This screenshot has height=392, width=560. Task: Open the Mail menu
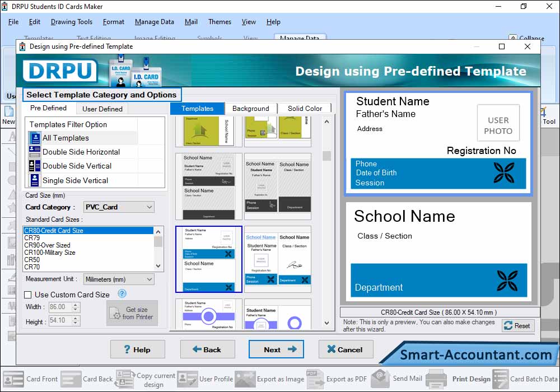pos(191,22)
